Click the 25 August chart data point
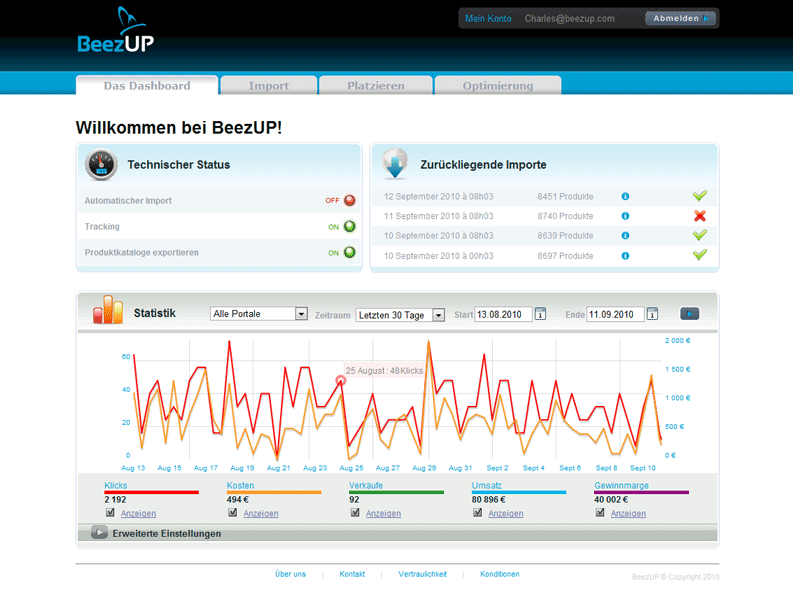 (x=341, y=380)
